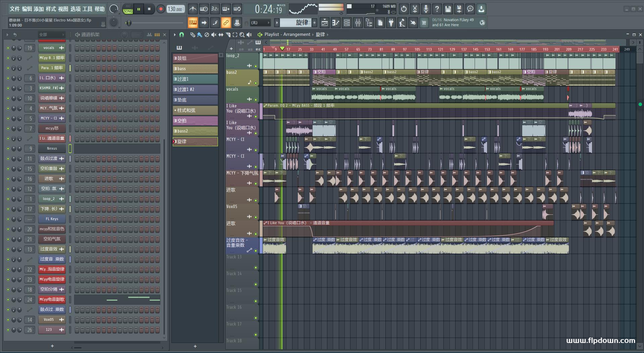Click the arrow left of pattern selector
Image resolution: width=644 pixels, height=353 pixels.
point(277,23)
